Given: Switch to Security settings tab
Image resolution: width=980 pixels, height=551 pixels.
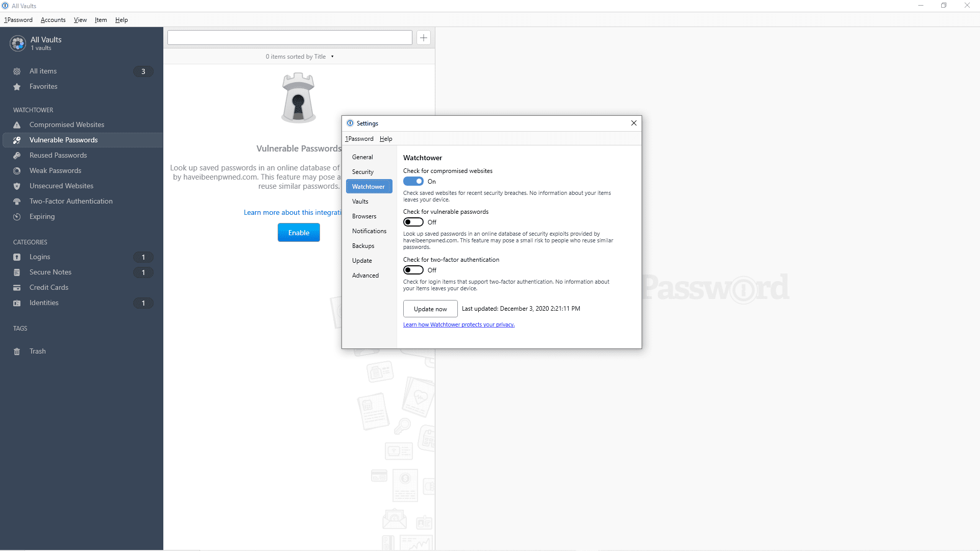Looking at the screenshot, I should pyautogui.click(x=369, y=172).
